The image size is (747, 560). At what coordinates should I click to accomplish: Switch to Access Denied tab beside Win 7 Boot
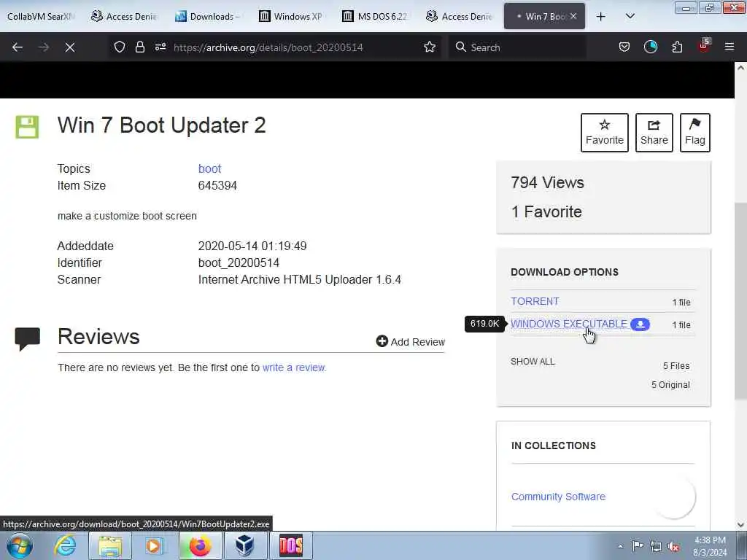(460, 17)
